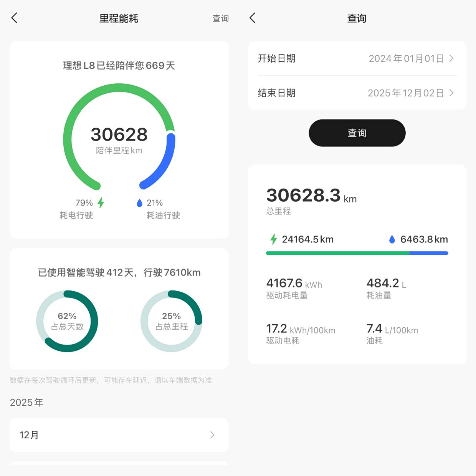Viewport: 476px width, 476px height.
Task: Tap the 25% 占总里程 donut chart
Action: [171, 321]
